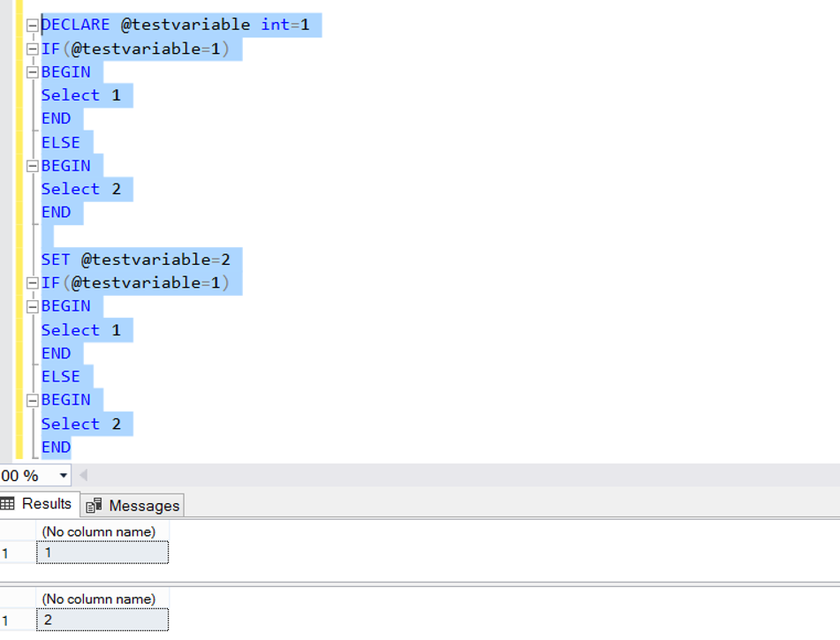Place cursor on first ELSE keyword
This screenshot has width=840, height=640.
click(x=61, y=142)
